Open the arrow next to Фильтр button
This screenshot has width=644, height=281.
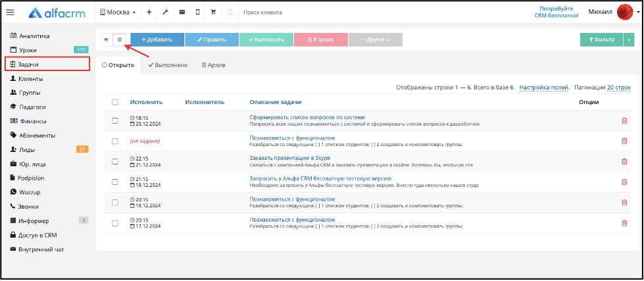(630, 40)
